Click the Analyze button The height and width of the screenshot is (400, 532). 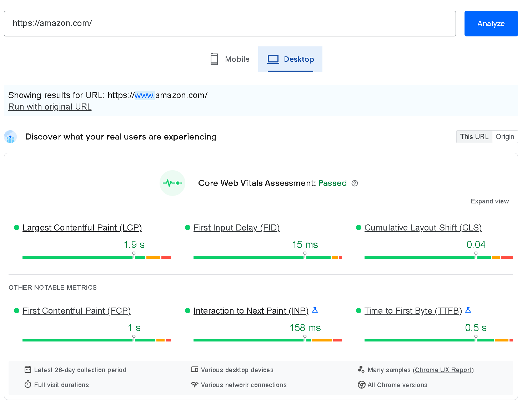tap(491, 24)
